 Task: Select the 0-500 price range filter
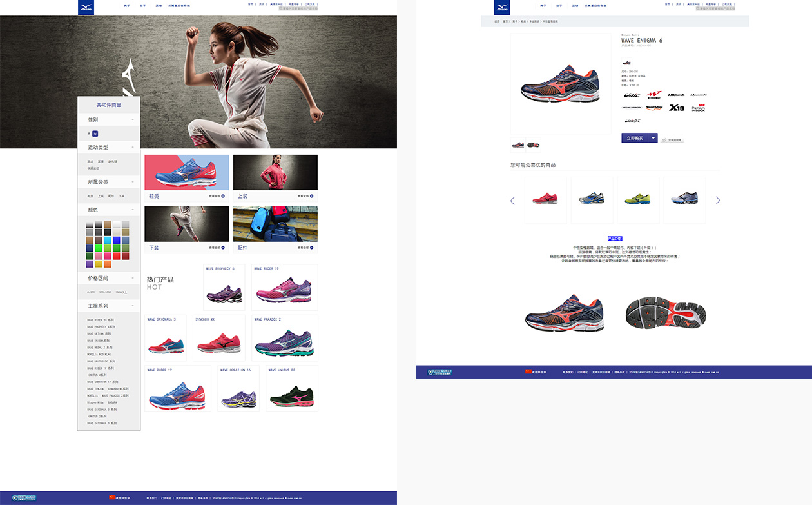coord(91,292)
